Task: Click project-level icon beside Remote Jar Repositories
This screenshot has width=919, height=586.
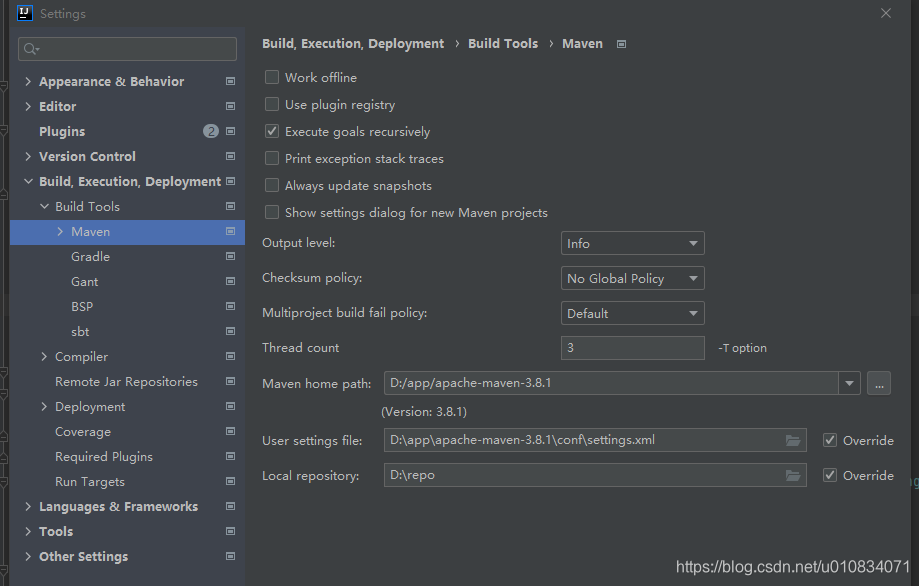Action: 230,381
